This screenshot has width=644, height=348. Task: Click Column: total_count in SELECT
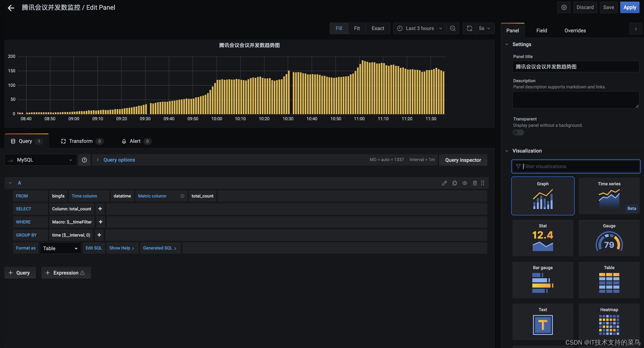point(71,209)
